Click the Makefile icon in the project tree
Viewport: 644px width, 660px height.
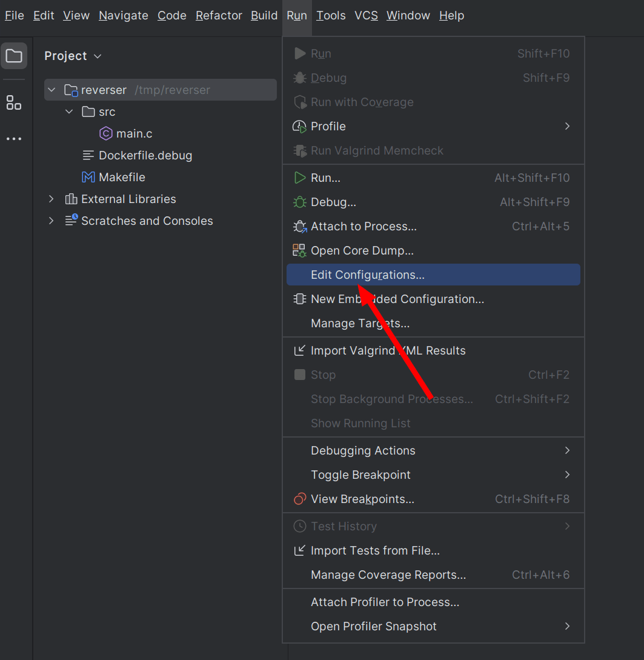point(87,177)
